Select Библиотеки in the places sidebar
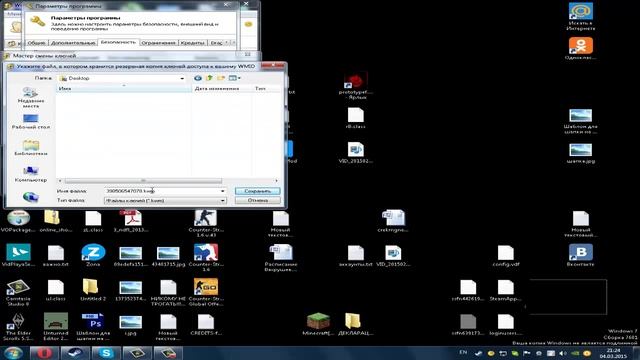The image size is (640, 360). [x=31, y=148]
